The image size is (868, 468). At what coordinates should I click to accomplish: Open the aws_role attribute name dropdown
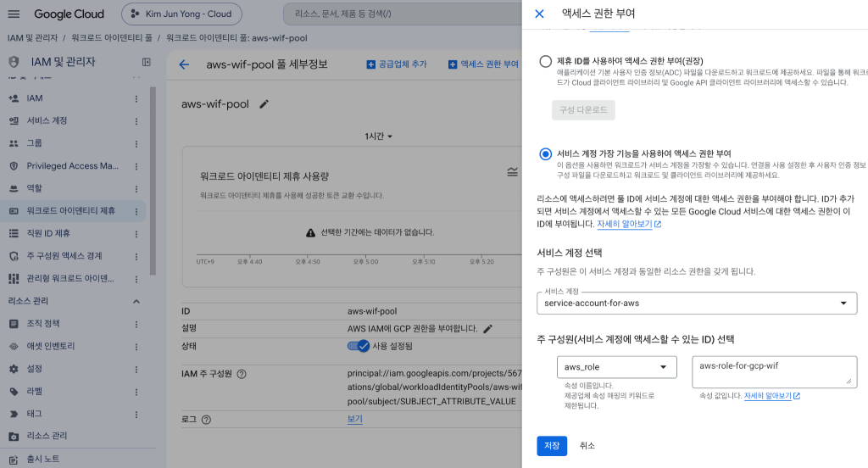coord(617,366)
